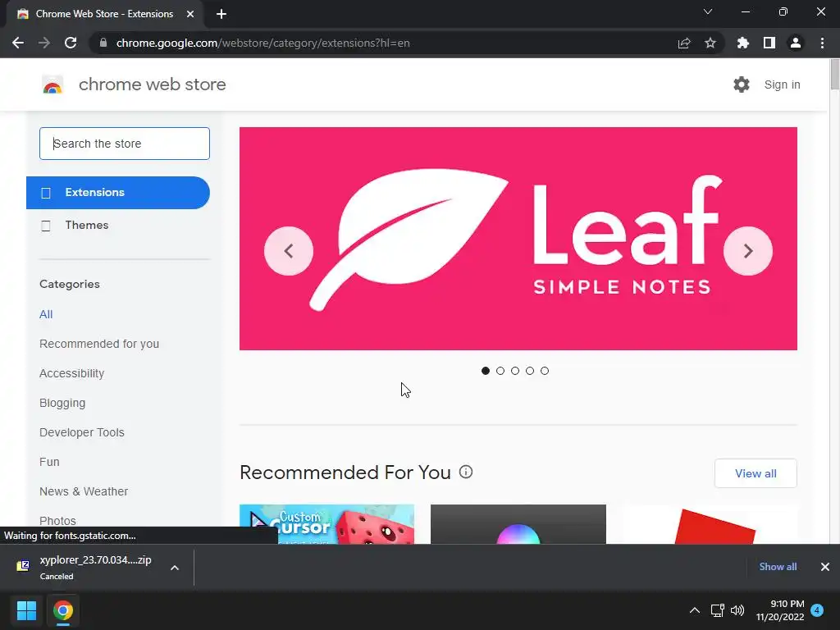Viewport: 840px width, 630px height.
Task: Show hidden system tray icons
Action: click(694, 610)
